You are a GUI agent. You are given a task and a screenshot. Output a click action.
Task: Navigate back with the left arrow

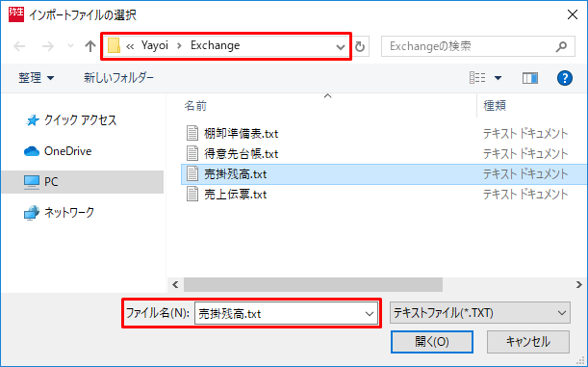pyautogui.click(x=19, y=46)
